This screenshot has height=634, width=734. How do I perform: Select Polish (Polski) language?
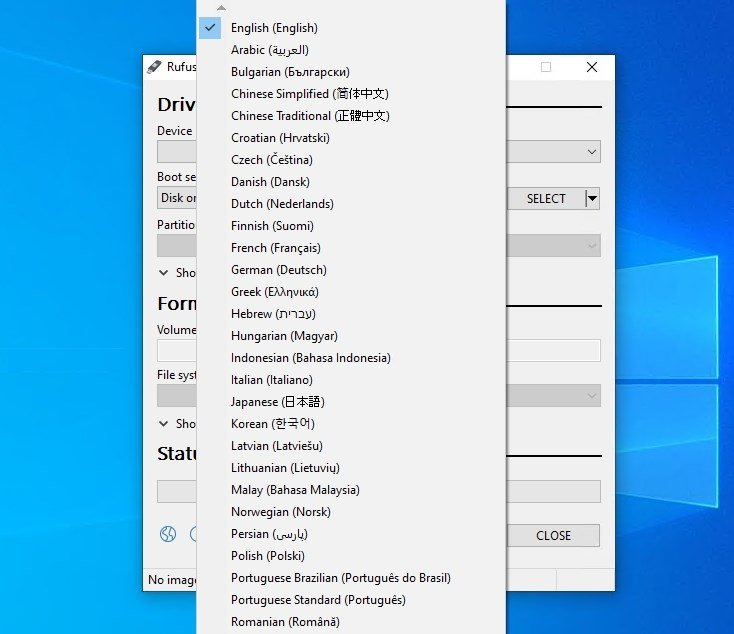tap(351, 556)
